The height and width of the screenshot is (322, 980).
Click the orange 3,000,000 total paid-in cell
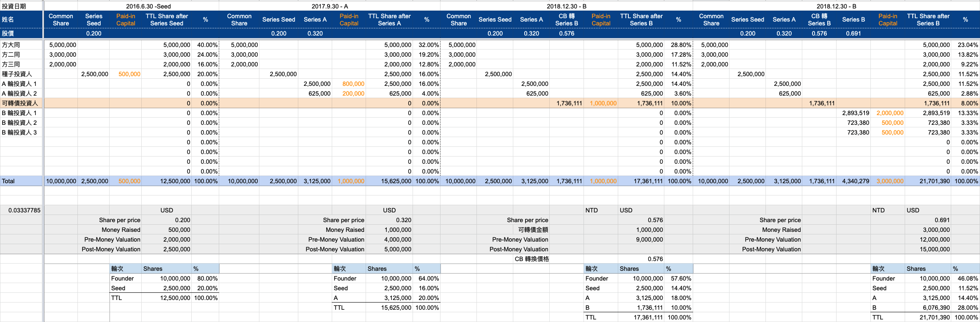888,181
